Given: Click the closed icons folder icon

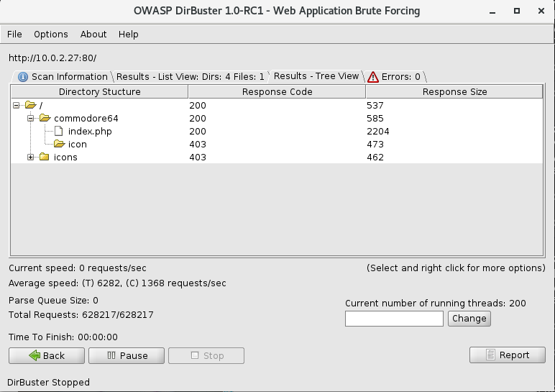Looking at the screenshot, I should 45,157.
